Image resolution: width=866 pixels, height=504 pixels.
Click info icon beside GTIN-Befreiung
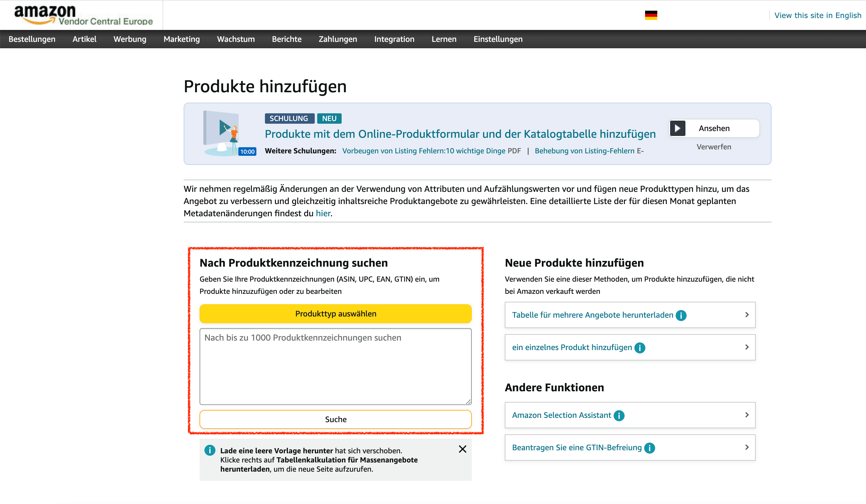tap(650, 448)
